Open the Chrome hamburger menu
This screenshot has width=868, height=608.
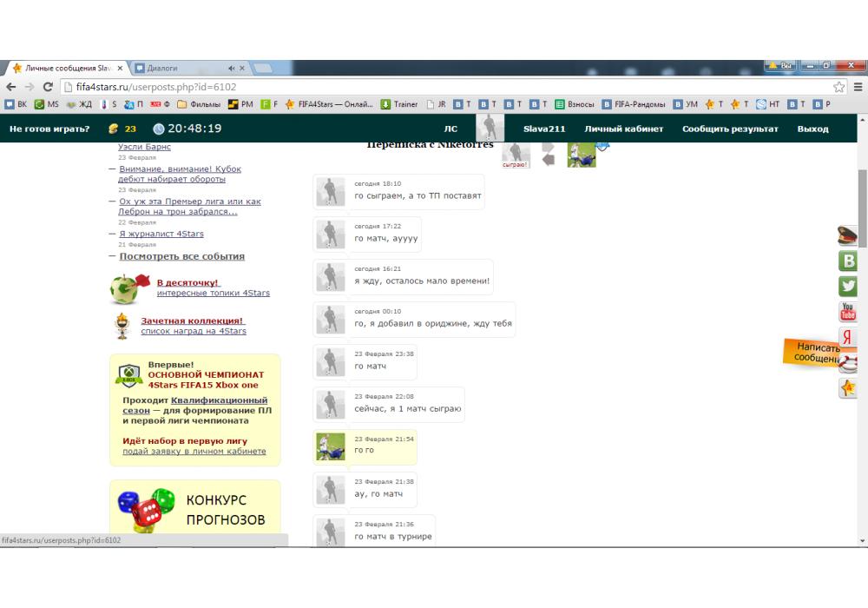(858, 87)
